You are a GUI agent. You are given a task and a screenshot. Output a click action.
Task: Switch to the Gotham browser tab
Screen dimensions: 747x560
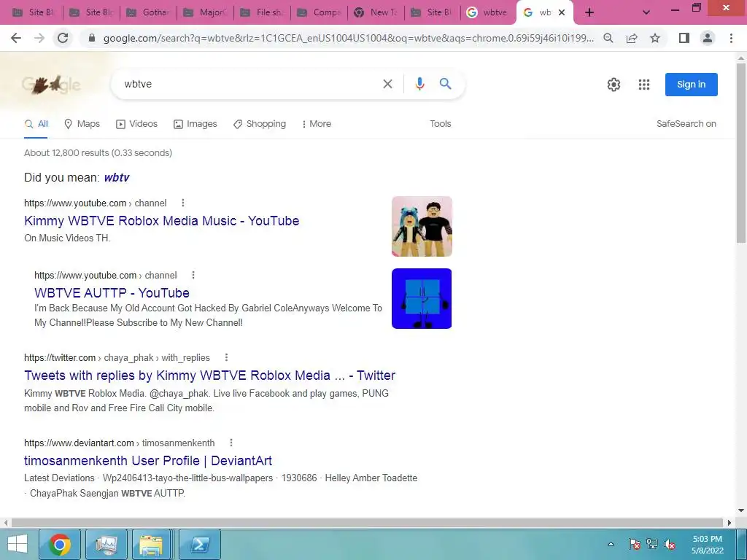[149, 12]
